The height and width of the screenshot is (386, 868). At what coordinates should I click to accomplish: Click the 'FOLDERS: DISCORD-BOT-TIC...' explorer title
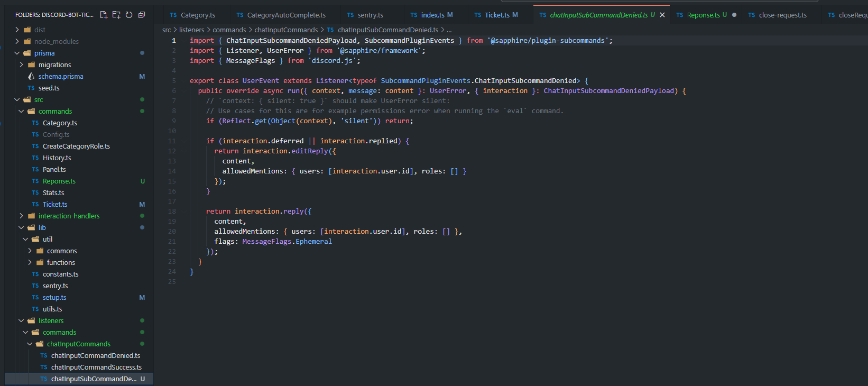click(54, 15)
